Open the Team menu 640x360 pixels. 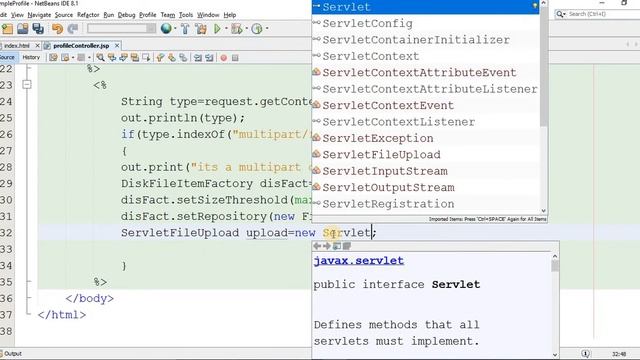pos(167,15)
